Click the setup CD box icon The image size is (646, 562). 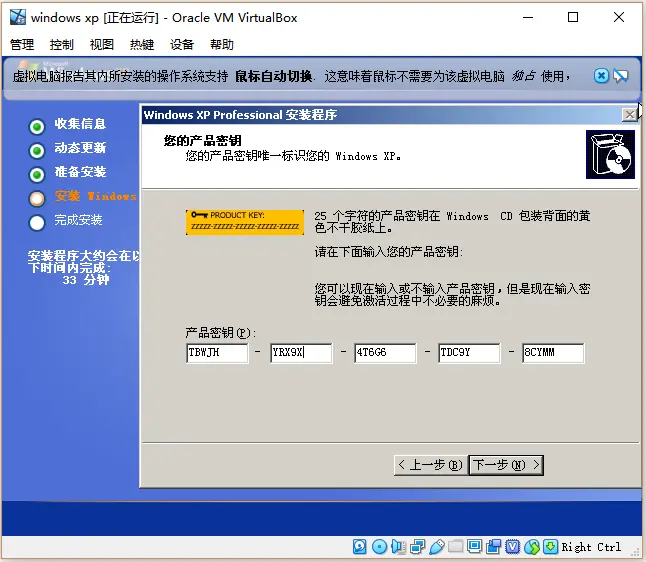pos(610,155)
